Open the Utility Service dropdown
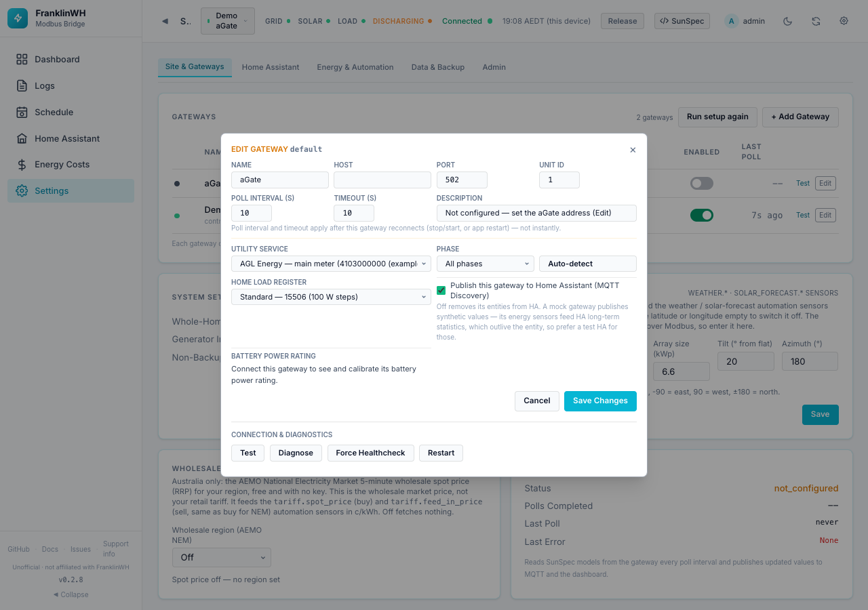 coord(331,264)
